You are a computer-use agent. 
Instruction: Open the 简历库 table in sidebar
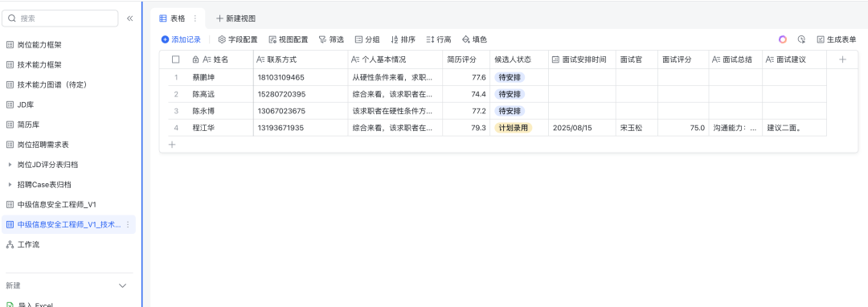[68, 125]
